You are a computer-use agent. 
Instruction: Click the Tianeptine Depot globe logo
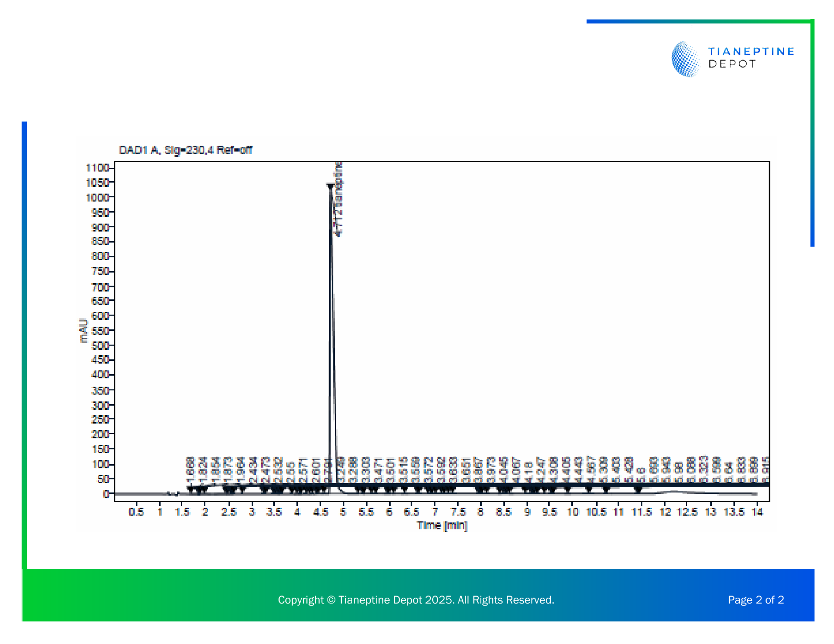tap(686, 59)
